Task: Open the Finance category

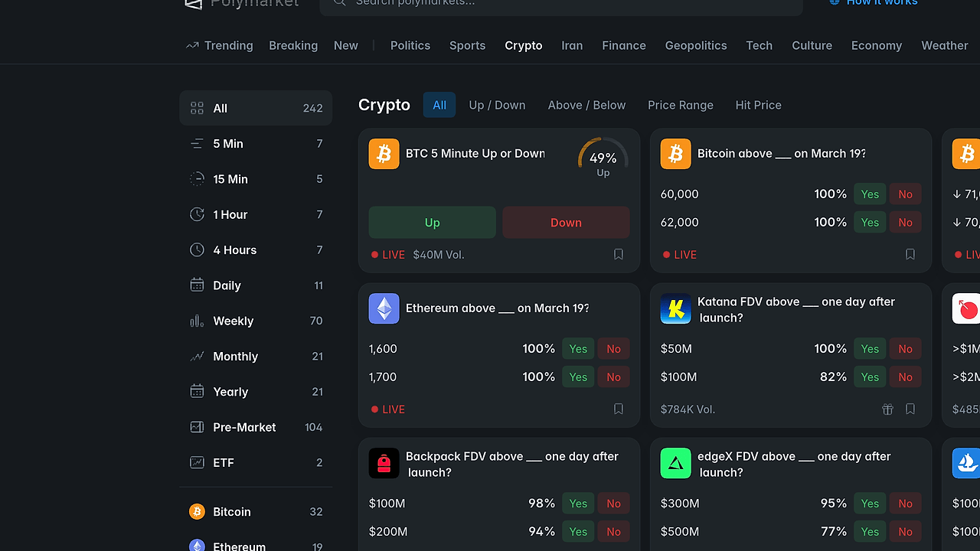Action: [624, 45]
